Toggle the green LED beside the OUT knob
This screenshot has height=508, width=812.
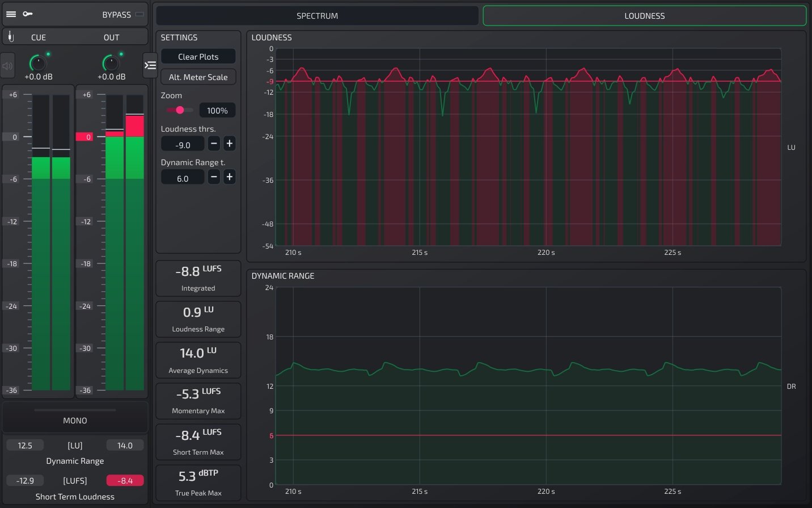[121, 54]
